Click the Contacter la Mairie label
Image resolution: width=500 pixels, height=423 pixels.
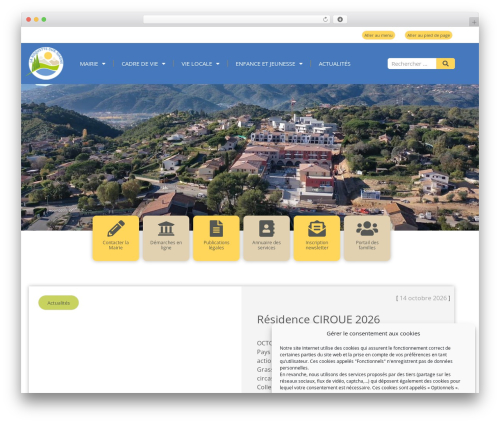point(116,245)
